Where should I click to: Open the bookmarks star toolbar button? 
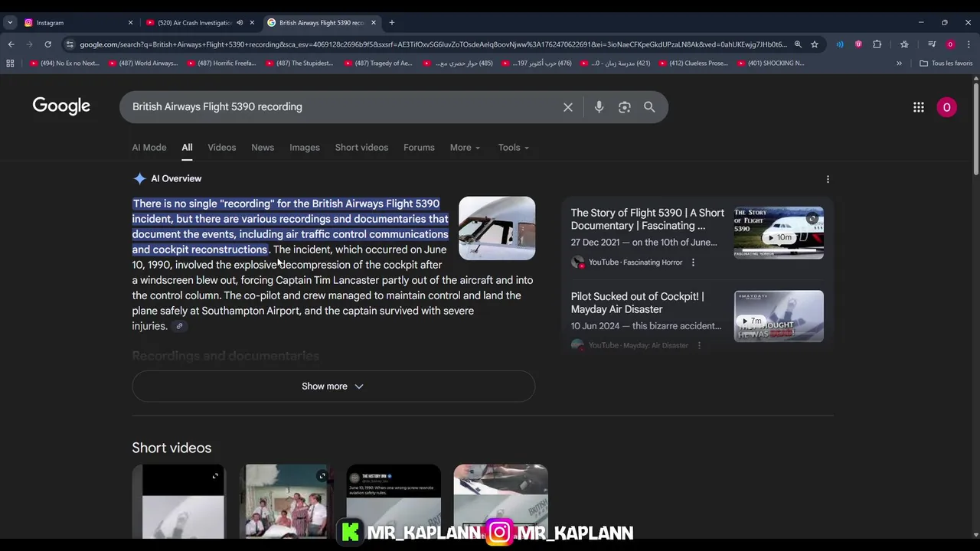[x=904, y=44]
